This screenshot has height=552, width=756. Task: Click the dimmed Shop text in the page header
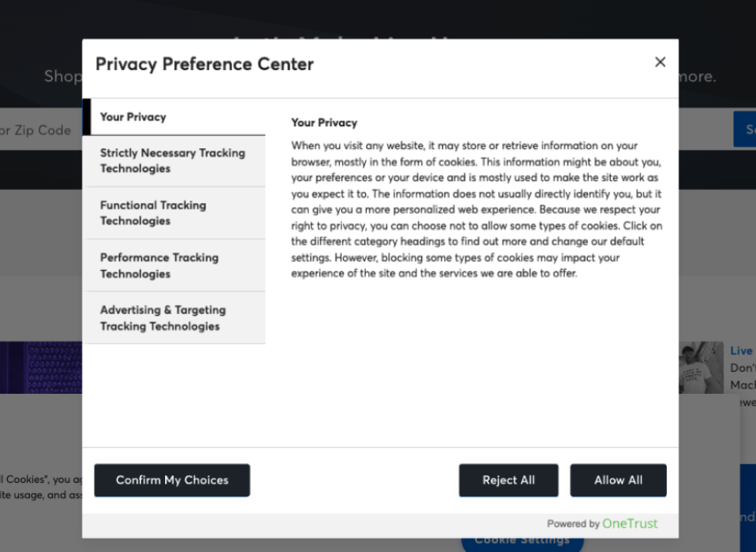click(62, 77)
